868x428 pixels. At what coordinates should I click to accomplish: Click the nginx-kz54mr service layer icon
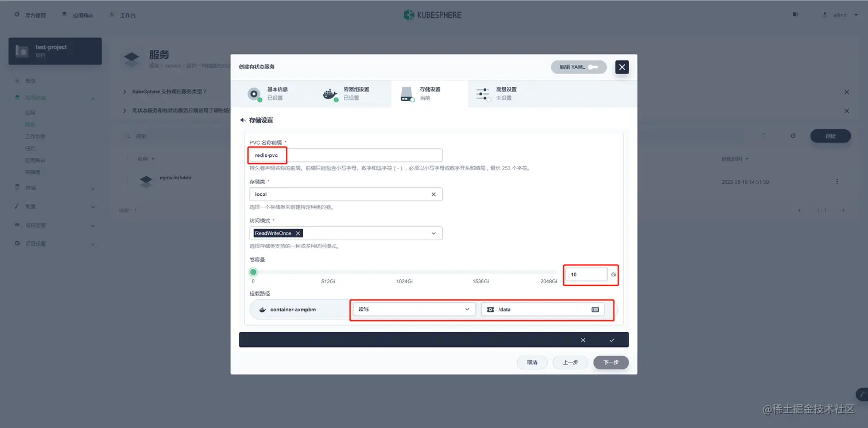click(146, 182)
